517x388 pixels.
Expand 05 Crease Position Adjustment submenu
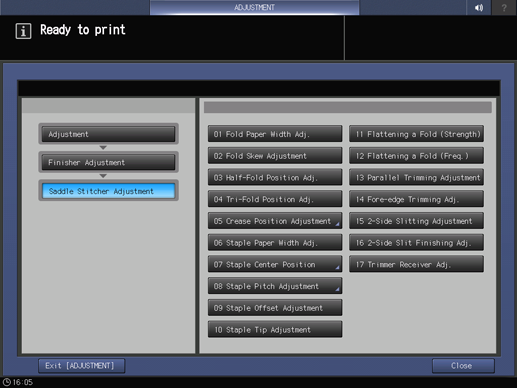point(275,221)
